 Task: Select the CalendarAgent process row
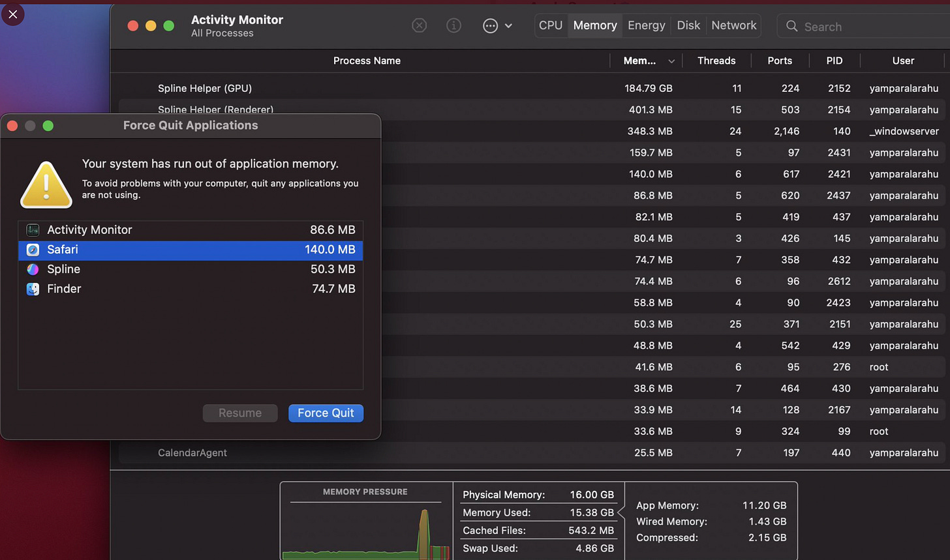point(532,452)
